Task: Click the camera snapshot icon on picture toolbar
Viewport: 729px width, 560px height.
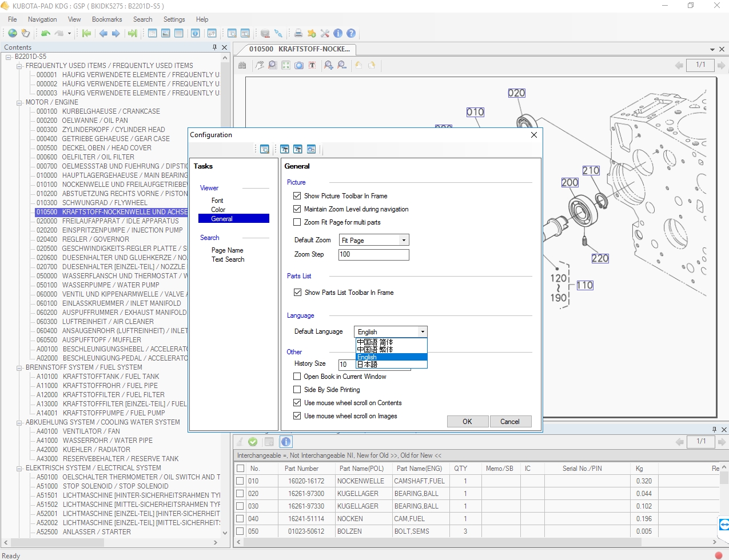Action: [299, 65]
